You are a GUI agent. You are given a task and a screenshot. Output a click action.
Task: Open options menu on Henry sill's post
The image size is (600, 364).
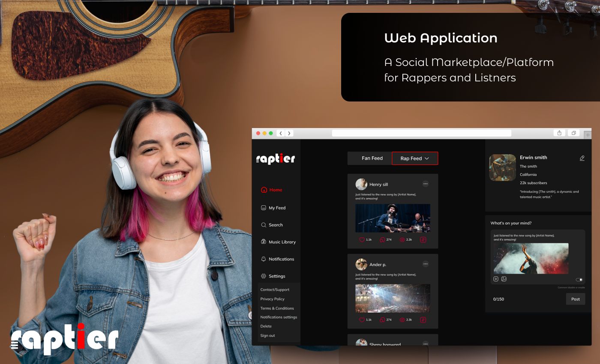(426, 184)
